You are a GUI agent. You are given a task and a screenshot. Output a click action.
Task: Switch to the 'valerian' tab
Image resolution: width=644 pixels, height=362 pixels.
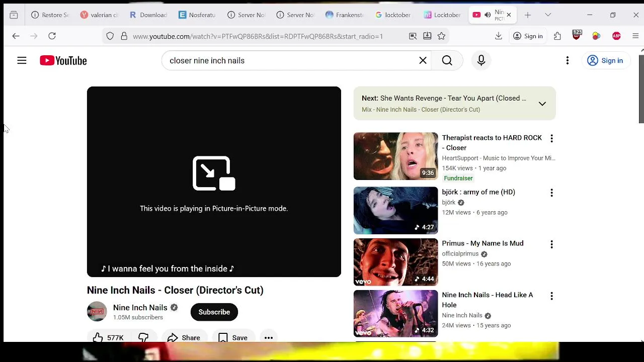pyautogui.click(x=100, y=15)
